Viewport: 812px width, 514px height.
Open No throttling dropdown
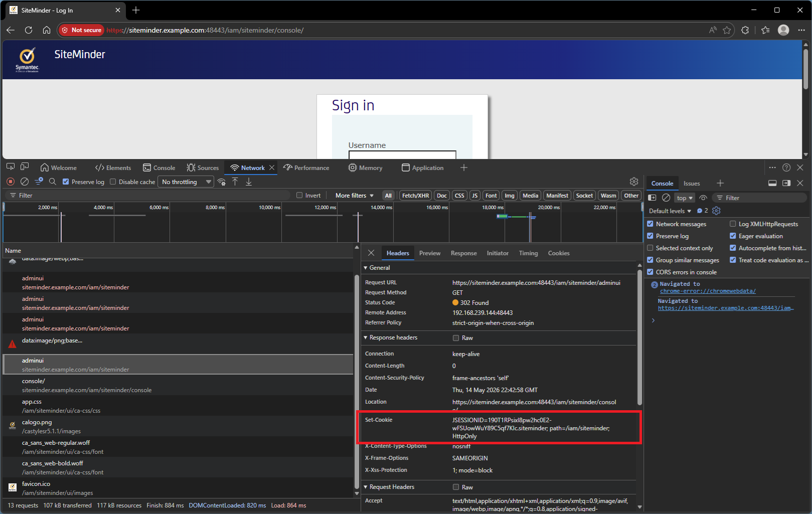(186, 182)
